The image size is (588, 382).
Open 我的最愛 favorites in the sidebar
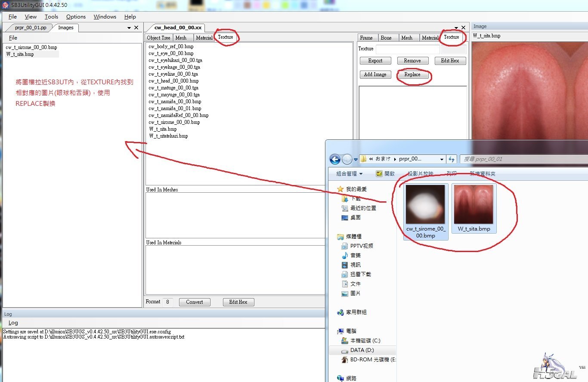click(x=356, y=189)
